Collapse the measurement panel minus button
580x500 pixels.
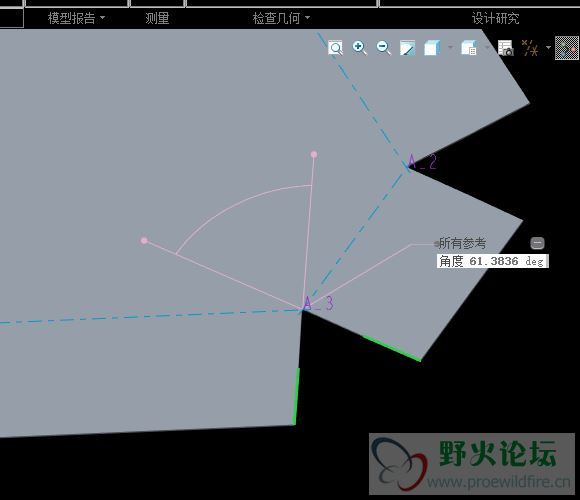537,243
